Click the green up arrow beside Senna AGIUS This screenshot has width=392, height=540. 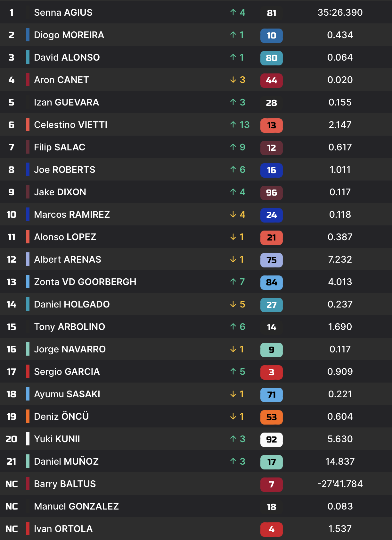[233, 13]
